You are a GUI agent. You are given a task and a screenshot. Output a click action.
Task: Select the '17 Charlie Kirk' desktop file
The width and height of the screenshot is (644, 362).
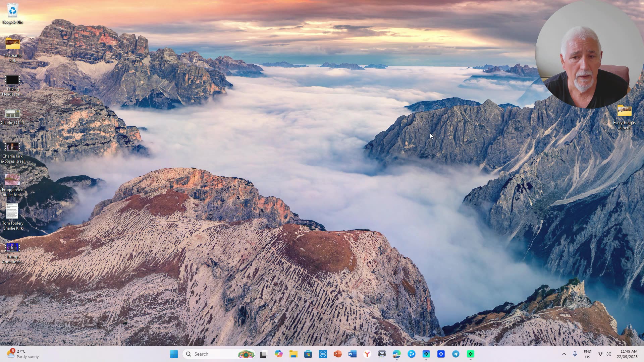click(x=12, y=45)
